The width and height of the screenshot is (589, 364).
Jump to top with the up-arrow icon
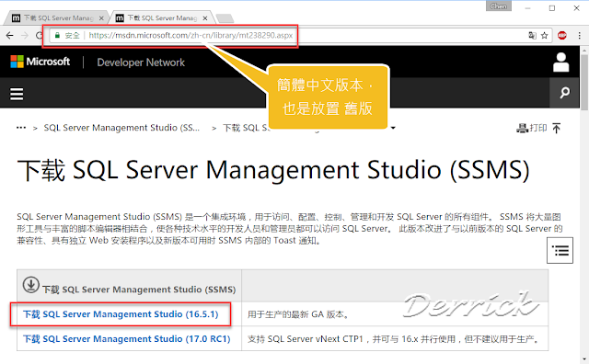point(557,128)
